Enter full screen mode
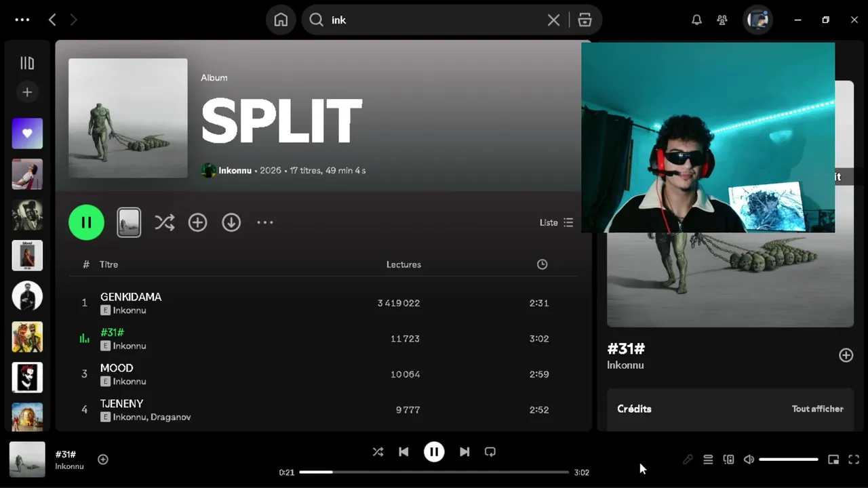This screenshot has width=868, height=488. 854,460
